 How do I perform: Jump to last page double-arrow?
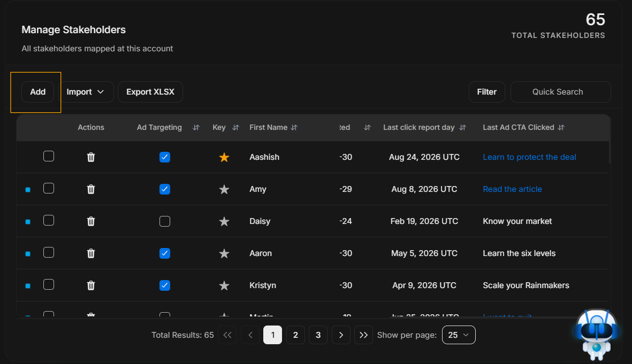coord(363,335)
